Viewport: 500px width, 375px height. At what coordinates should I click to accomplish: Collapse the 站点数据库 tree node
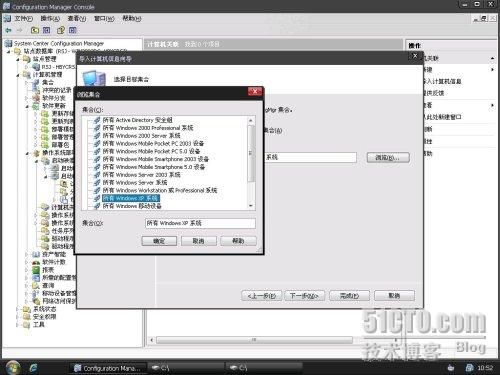click(x=9, y=52)
